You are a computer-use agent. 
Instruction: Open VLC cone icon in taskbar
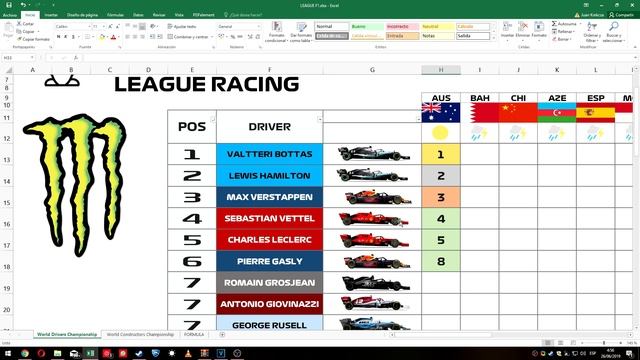[x=188, y=353]
